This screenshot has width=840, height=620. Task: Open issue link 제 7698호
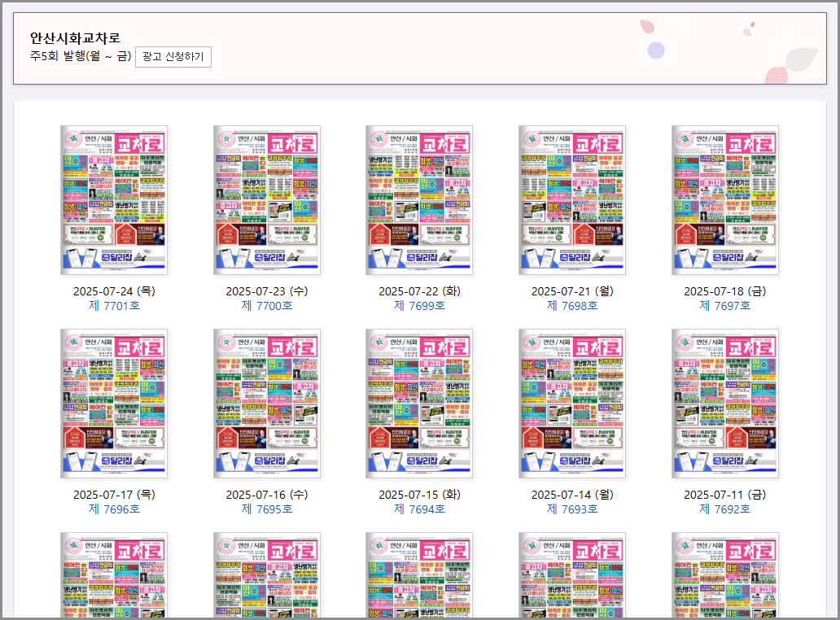click(572, 306)
